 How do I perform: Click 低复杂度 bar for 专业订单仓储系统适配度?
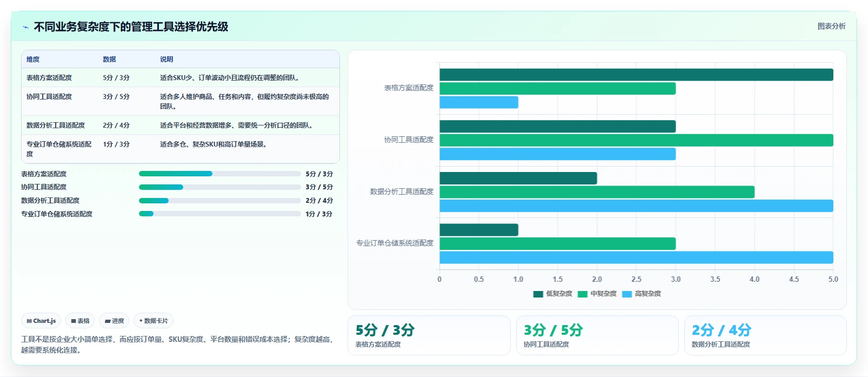[479, 230]
